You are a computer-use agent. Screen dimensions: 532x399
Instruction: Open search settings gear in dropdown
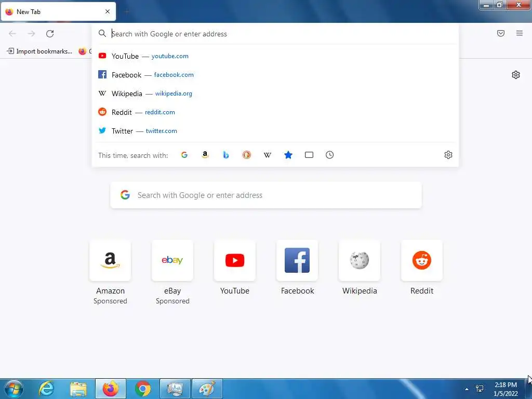[x=448, y=155]
